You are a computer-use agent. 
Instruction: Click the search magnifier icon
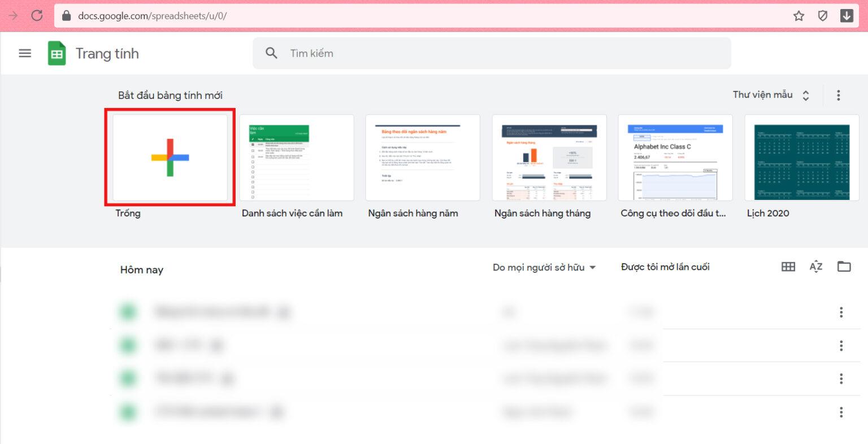click(271, 53)
